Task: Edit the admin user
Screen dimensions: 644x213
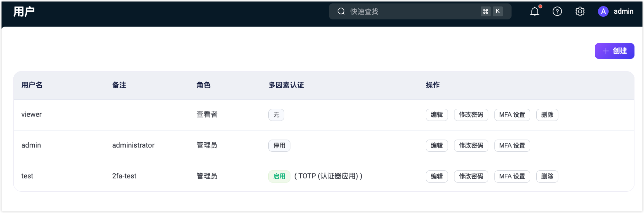Action: click(437, 146)
